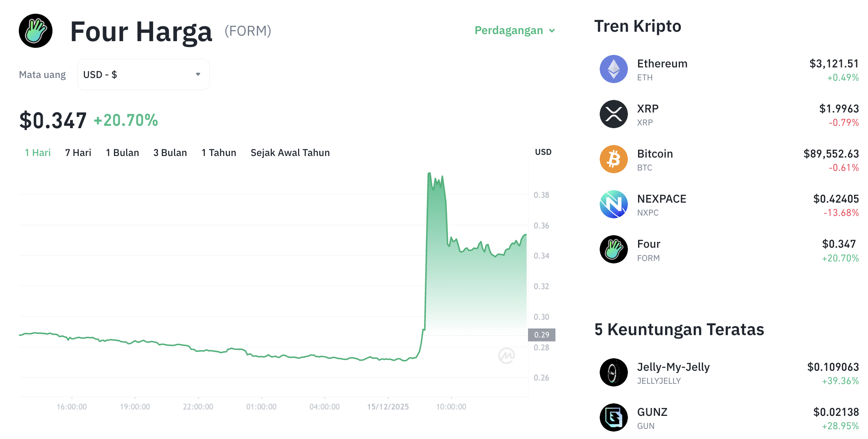Switch to the 1 Bulan view
Image resolution: width=868 pixels, height=439 pixels.
(123, 153)
